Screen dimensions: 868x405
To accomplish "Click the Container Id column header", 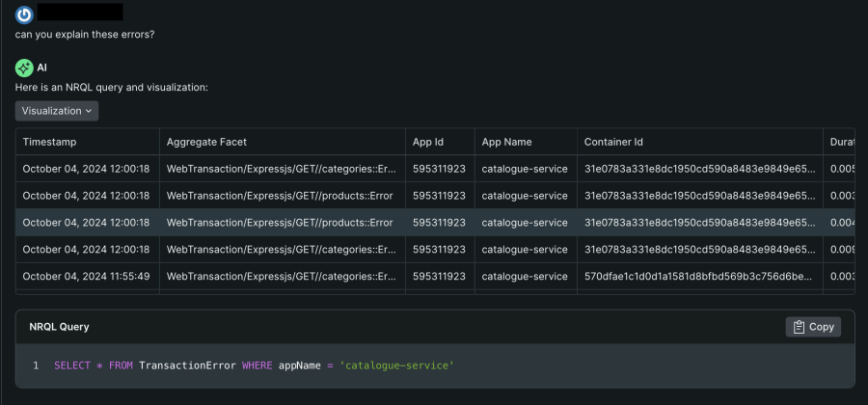I will click(613, 142).
